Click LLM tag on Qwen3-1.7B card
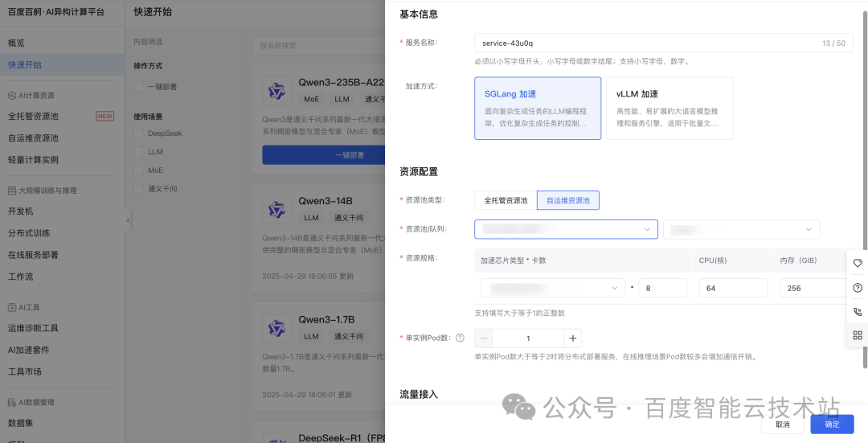Viewport: 868px width, 443px height. coord(311,336)
